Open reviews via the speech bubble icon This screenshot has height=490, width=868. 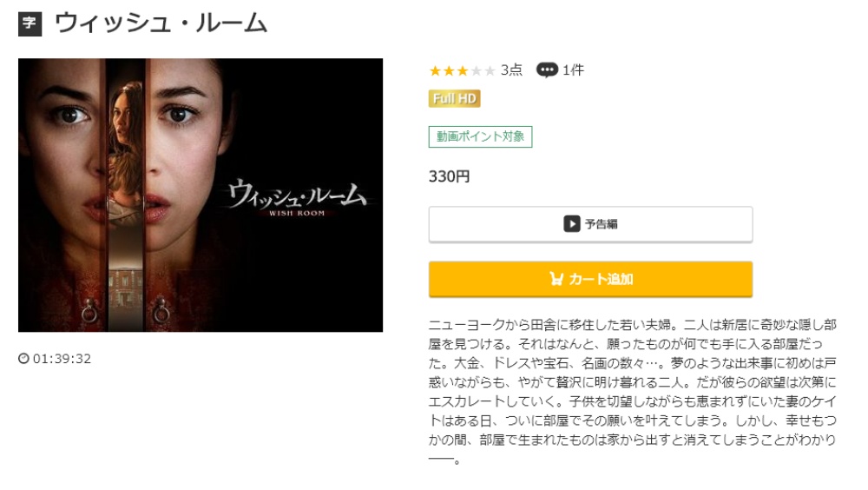click(547, 70)
